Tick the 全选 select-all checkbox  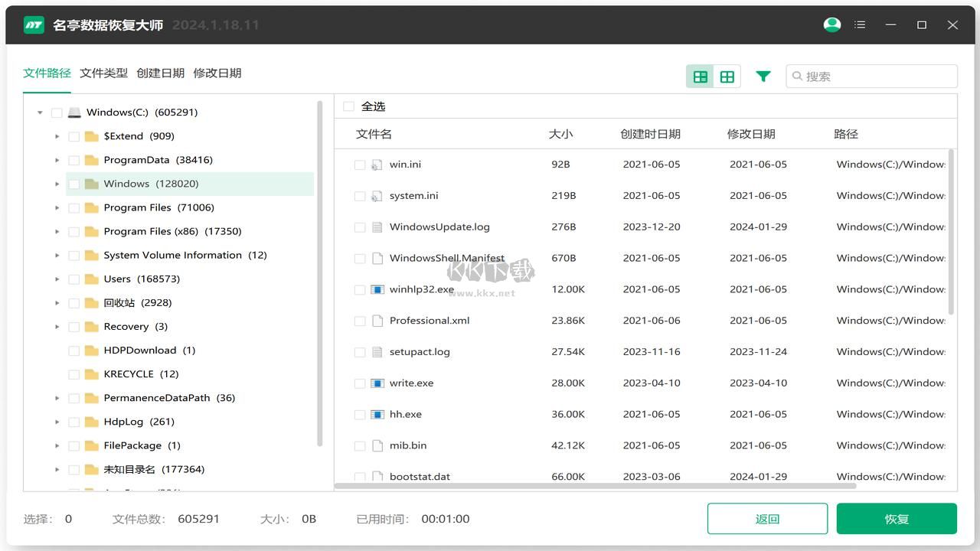(x=349, y=106)
